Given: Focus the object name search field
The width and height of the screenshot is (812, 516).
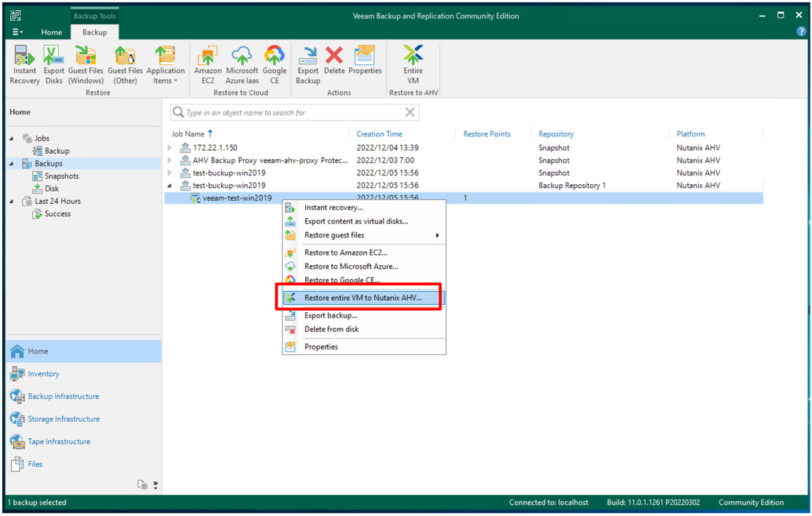Looking at the screenshot, I should (x=294, y=112).
